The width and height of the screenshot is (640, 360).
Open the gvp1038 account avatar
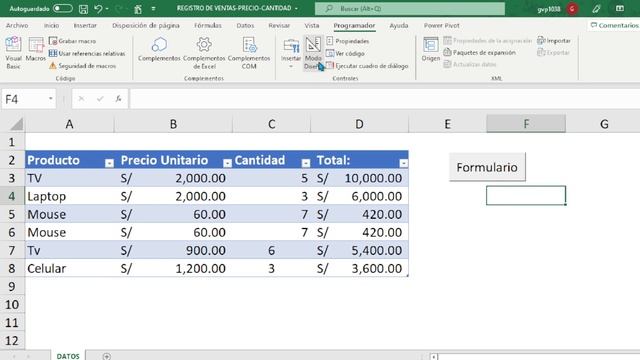tap(572, 9)
